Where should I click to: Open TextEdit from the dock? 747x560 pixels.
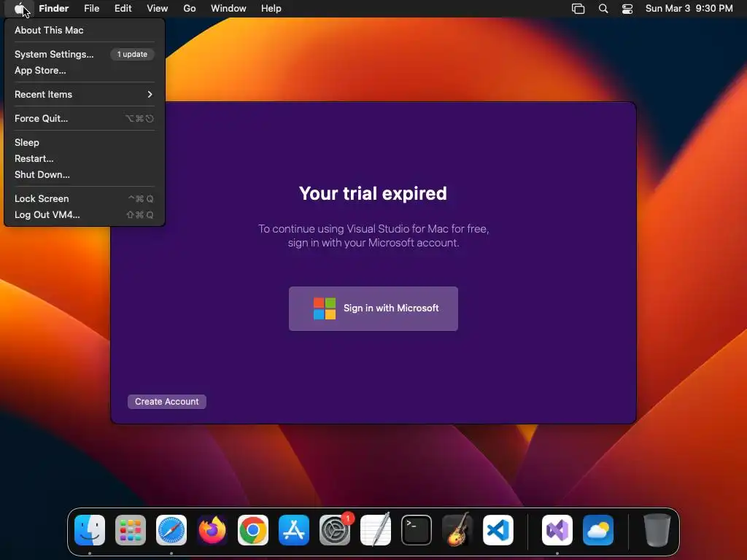tap(376, 530)
